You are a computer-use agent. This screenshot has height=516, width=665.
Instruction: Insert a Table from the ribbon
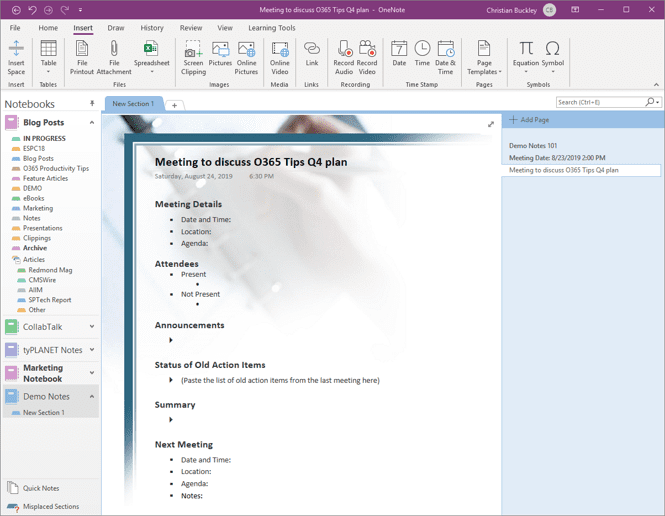click(48, 58)
